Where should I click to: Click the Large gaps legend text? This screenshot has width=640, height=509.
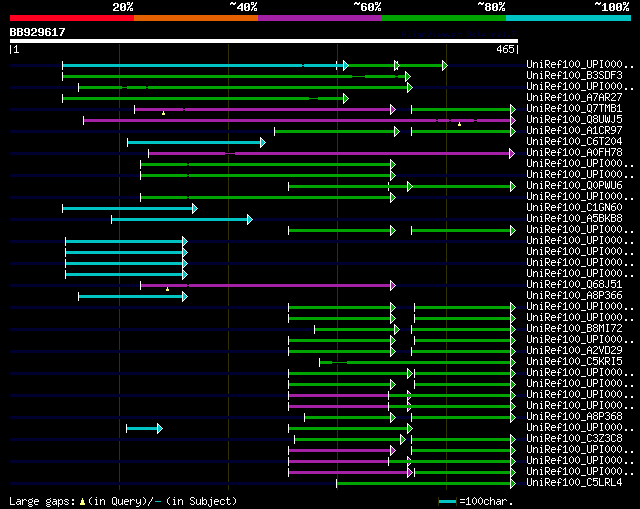[42, 501]
